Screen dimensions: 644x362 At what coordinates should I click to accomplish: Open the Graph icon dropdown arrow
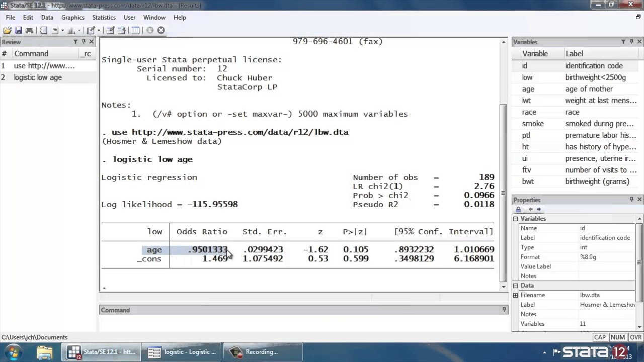pyautogui.click(x=79, y=31)
